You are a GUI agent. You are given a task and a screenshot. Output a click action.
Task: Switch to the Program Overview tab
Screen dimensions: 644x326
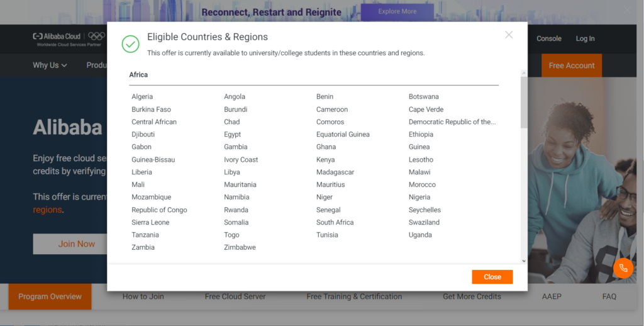[x=50, y=296]
